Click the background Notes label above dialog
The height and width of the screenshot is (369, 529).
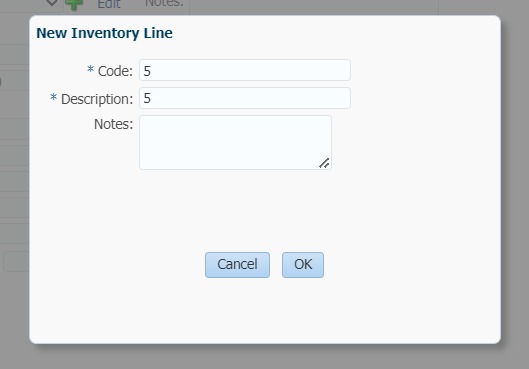(x=164, y=3)
